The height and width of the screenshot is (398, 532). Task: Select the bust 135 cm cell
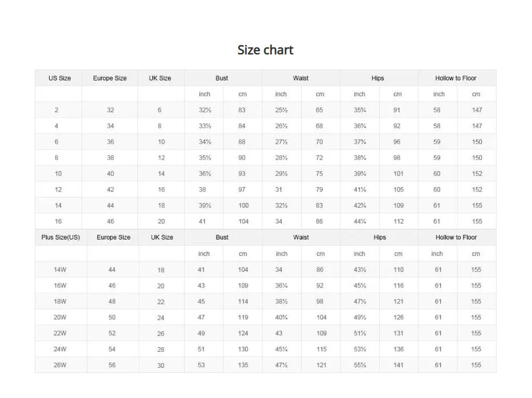pyautogui.click(x=243, y=365)
